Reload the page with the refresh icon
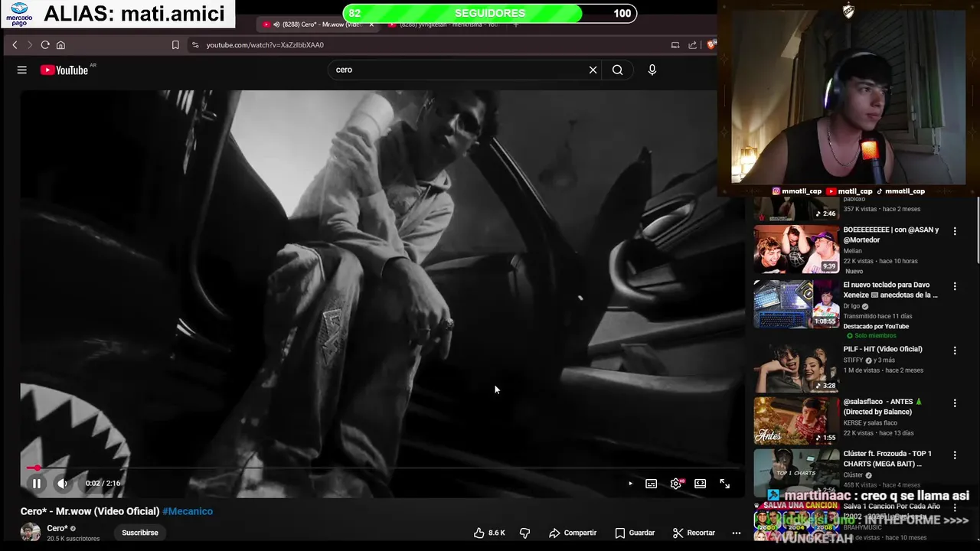The image size is (980, 551). (45, 45)
